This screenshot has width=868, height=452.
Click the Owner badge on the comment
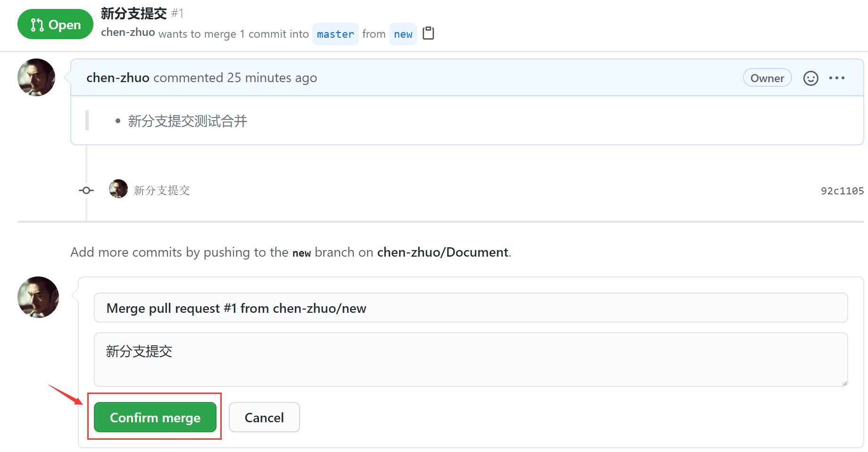767,78
